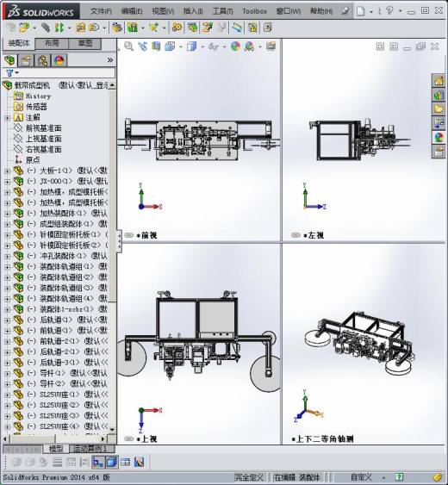The height and width of the screenshot is (485, 448).
Task: Open the 编辑(E) menu
Action: [132, 11]
